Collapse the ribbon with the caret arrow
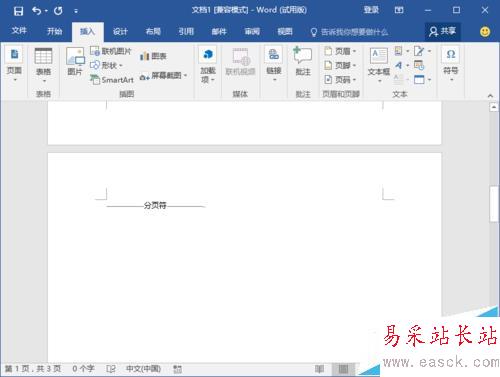500x377 pixels. coord(490,96)
